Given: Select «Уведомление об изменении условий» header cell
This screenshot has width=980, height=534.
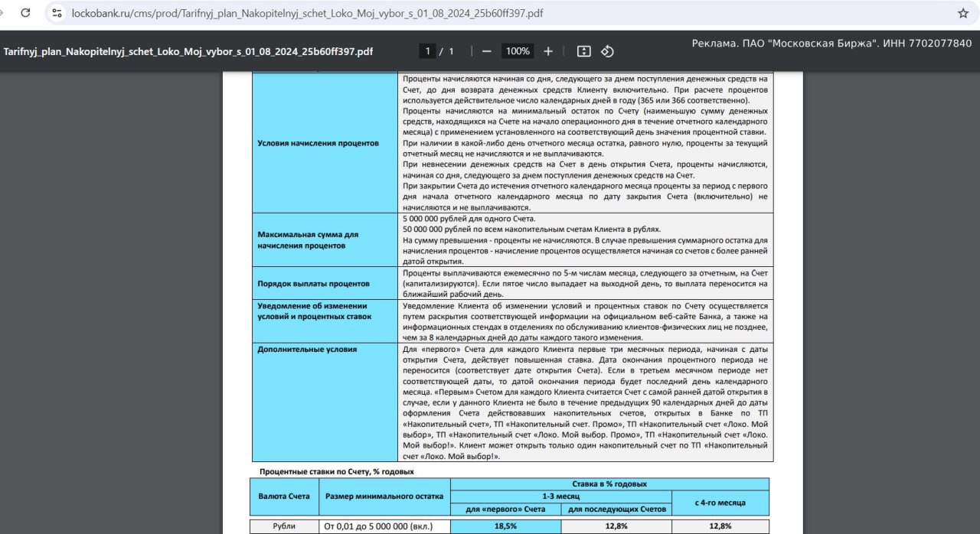Looking at the screenshot, I should point(325,321).
